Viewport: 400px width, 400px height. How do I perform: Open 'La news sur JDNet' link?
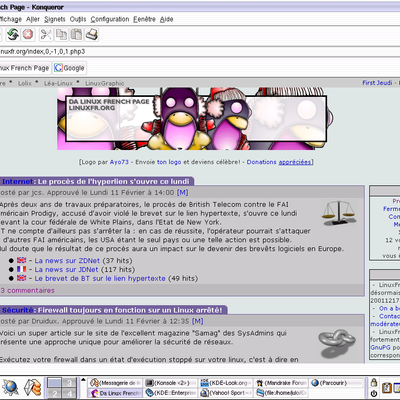(66, 269)
